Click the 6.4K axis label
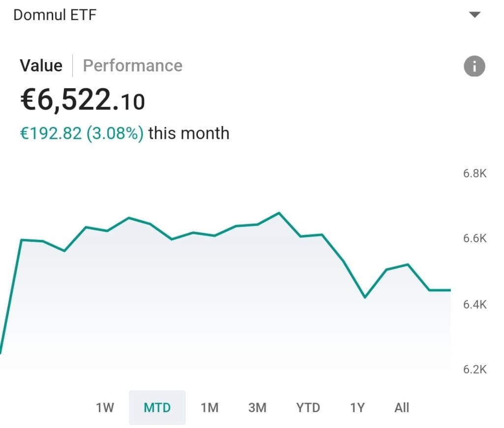The height and width of the screenshot is (428, 504). click(x=474, y=304)
